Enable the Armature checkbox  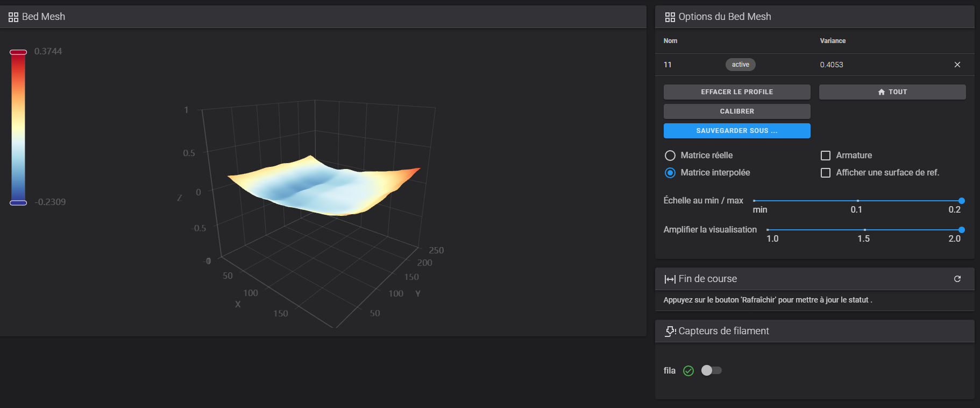pyautogui.click(x=826, y=156)
